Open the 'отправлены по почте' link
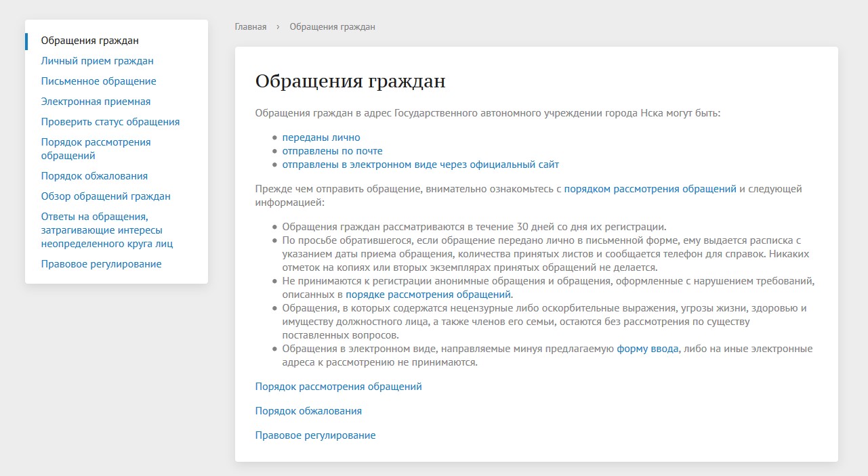The height and width of the screenshot is (476, 868). pos(332,151)
